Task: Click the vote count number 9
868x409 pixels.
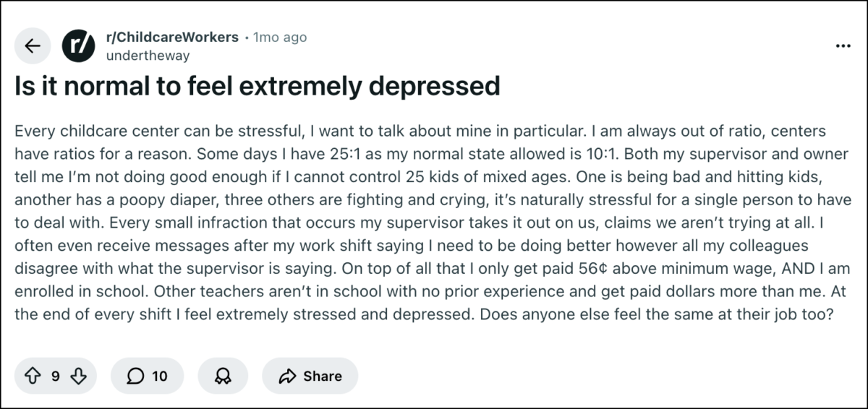Action: (56, 376)
